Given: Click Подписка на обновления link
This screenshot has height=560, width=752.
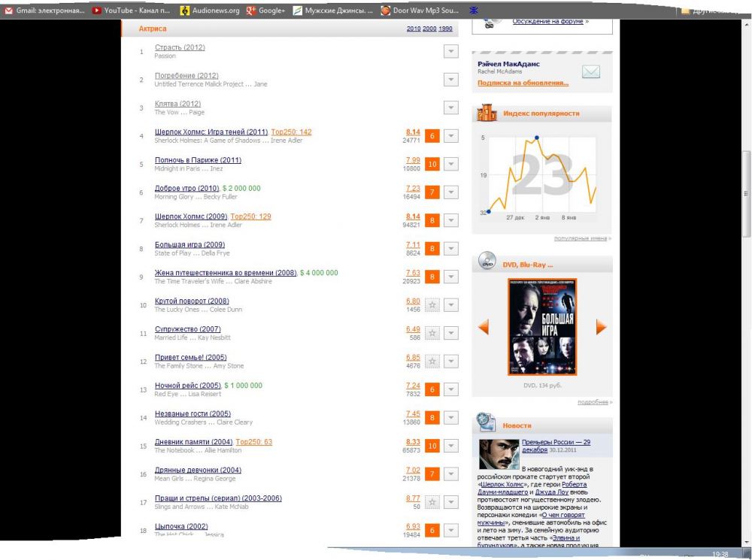Looking at the screenshot, I should (x=523, y=83).
